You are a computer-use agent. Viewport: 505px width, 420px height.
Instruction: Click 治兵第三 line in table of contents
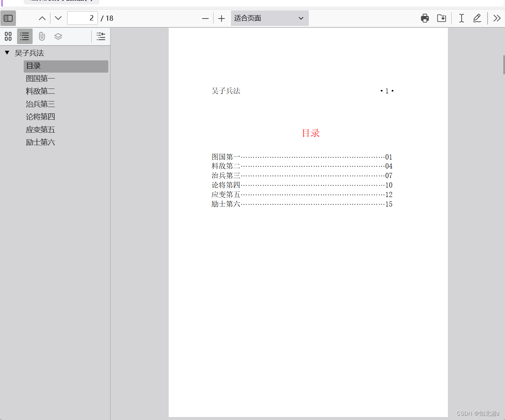[x=302, y=176]
